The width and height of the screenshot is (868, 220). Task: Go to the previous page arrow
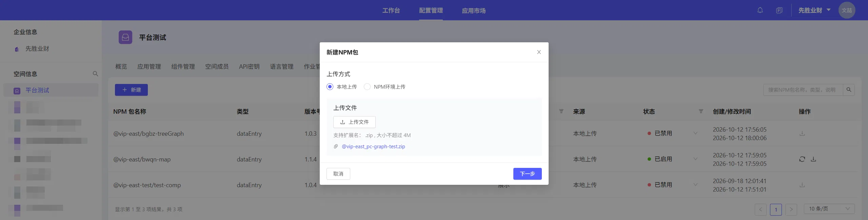point(761,210)
